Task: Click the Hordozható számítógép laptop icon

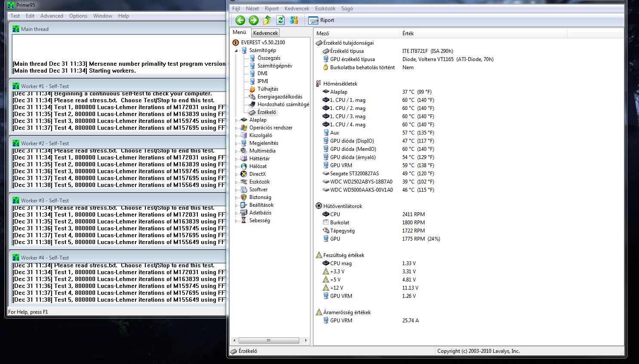Action: (252, 104)
